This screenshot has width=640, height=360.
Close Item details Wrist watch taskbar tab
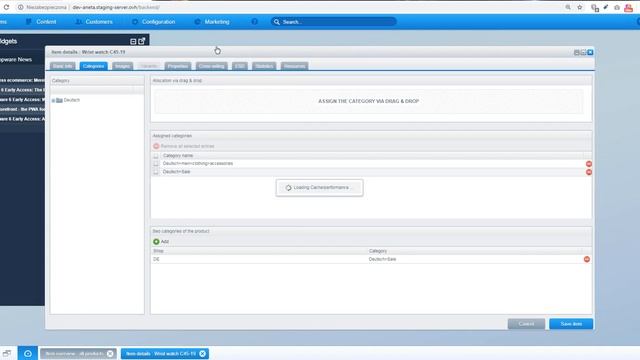pyautogui.click(x=202, y=354)
